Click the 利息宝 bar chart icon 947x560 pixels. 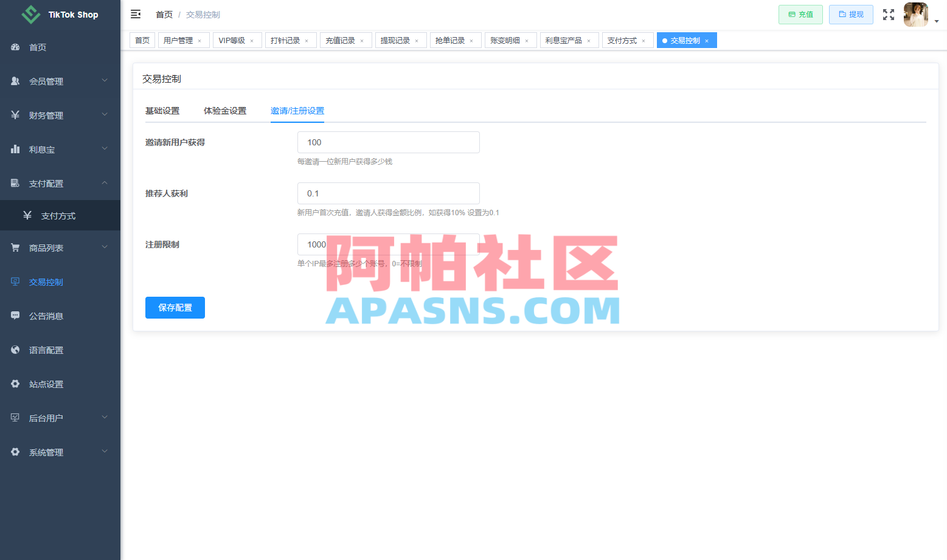[x=15, y=149]
